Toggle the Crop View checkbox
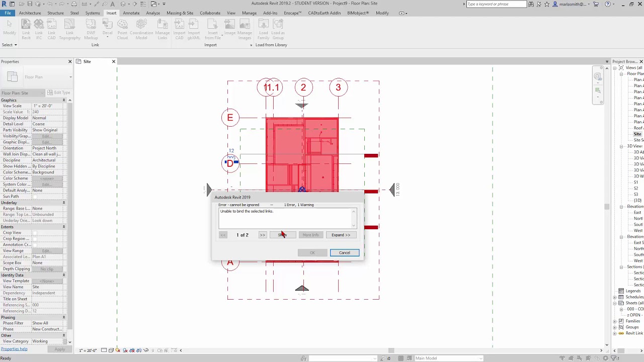 pos(35,233)
